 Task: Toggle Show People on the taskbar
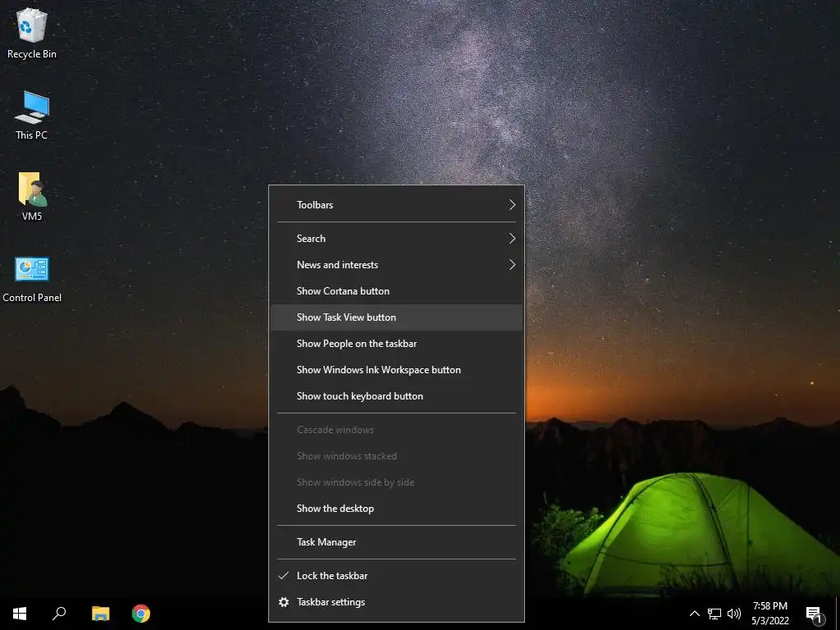396,344
